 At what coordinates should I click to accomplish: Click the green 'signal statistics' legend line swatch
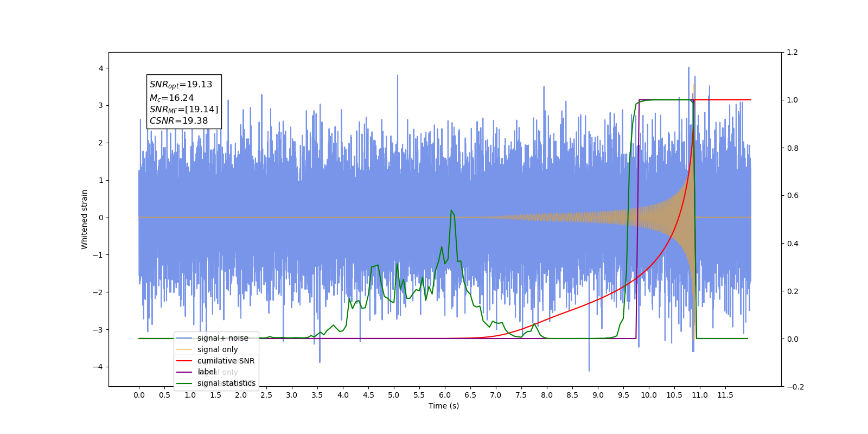(x=184, y=383)
